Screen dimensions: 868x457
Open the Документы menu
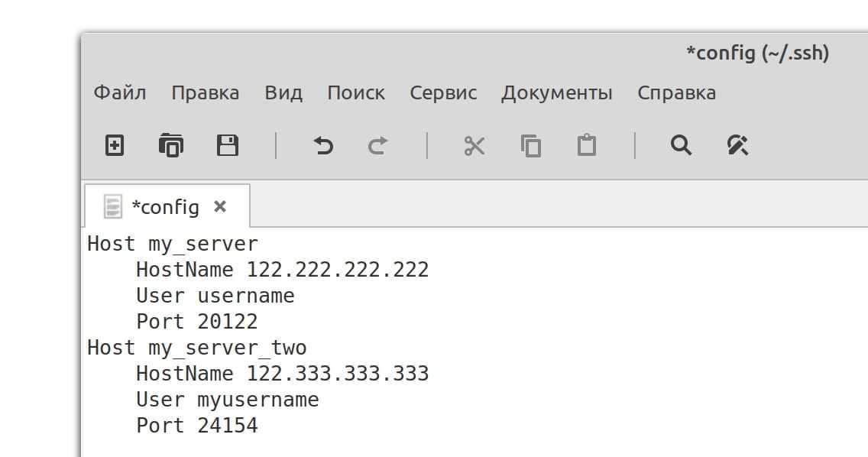(x=557, y=93)
